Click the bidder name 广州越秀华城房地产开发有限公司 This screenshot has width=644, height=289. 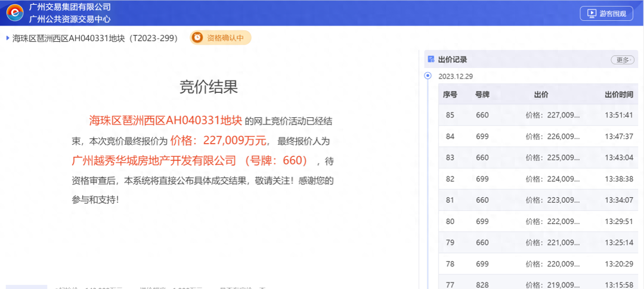(154, 160)
